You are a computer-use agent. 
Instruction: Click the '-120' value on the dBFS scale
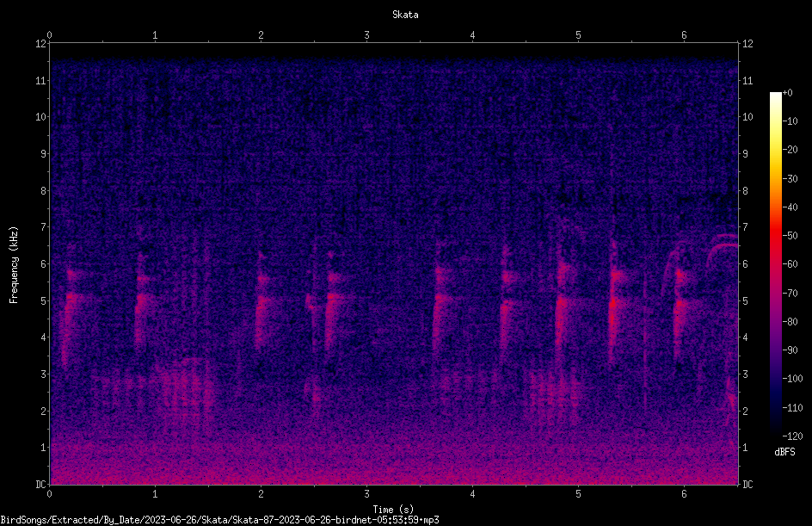792,436
